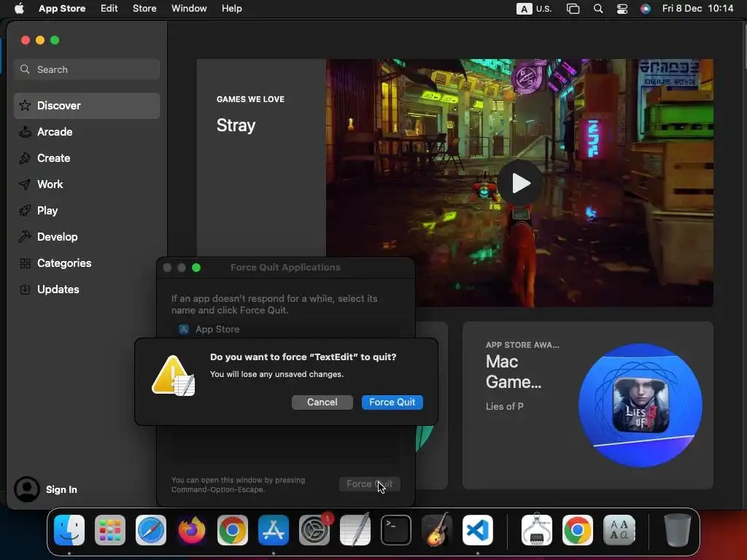747x560 pixels.
Task: Open Develop section in sidebar
Action: (x=87, y=237)
